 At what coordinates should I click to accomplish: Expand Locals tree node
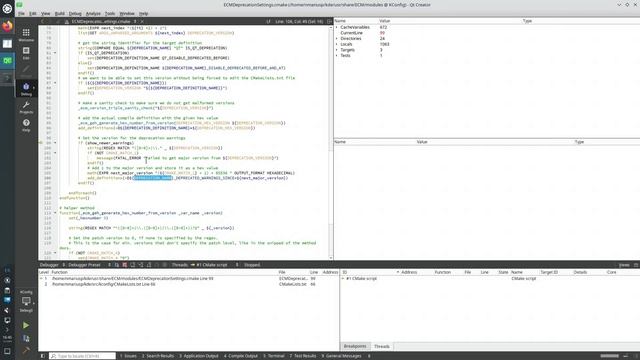337,44
